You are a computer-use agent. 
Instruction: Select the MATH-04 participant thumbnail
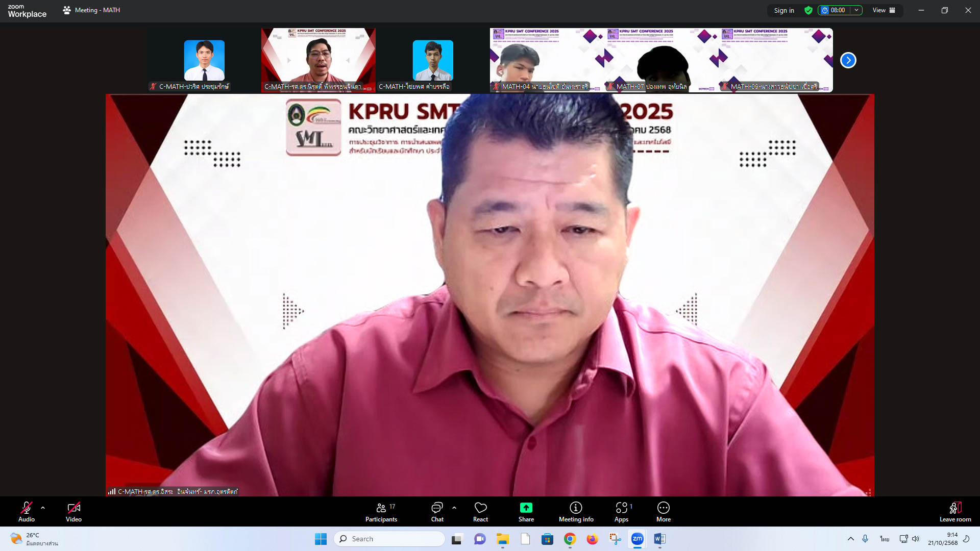[546, 60]
